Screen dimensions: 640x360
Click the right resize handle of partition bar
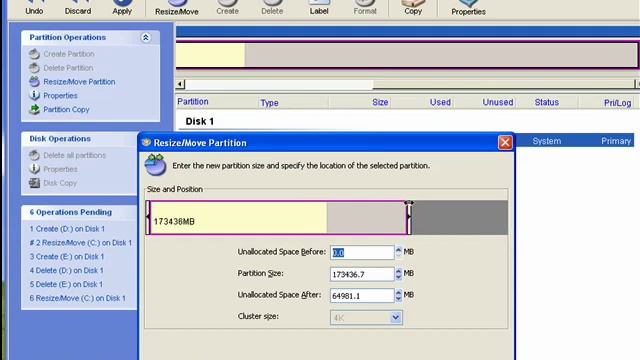pos(409,218)
